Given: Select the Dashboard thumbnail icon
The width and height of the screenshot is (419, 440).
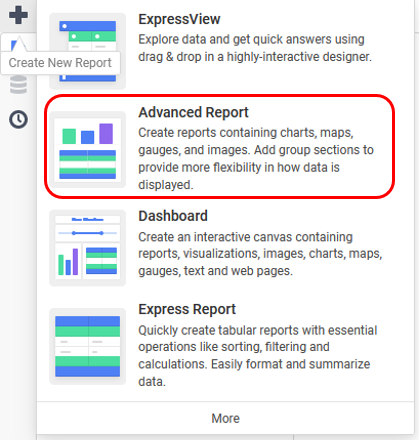Looking at the screenshot, I should (88, 248).
